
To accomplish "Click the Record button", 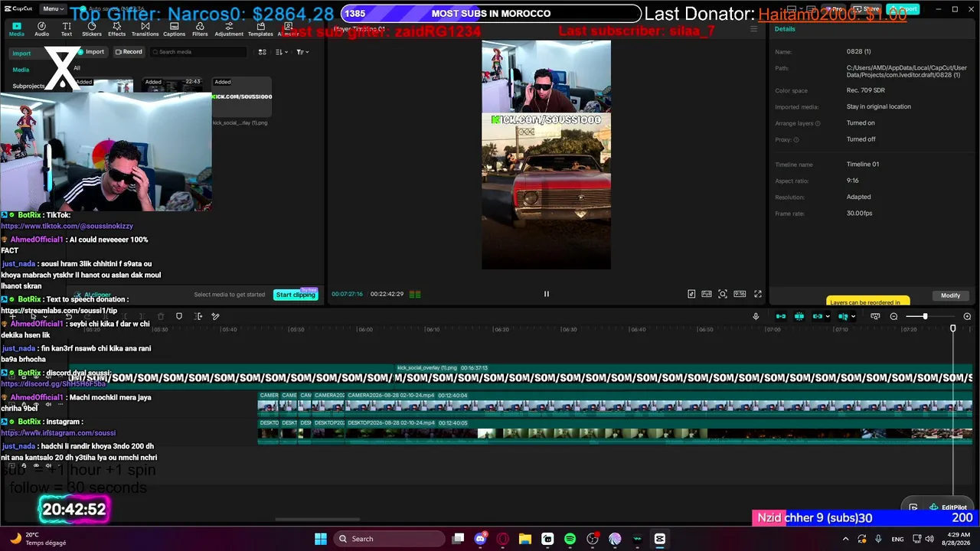I will (x=129, y=52).
